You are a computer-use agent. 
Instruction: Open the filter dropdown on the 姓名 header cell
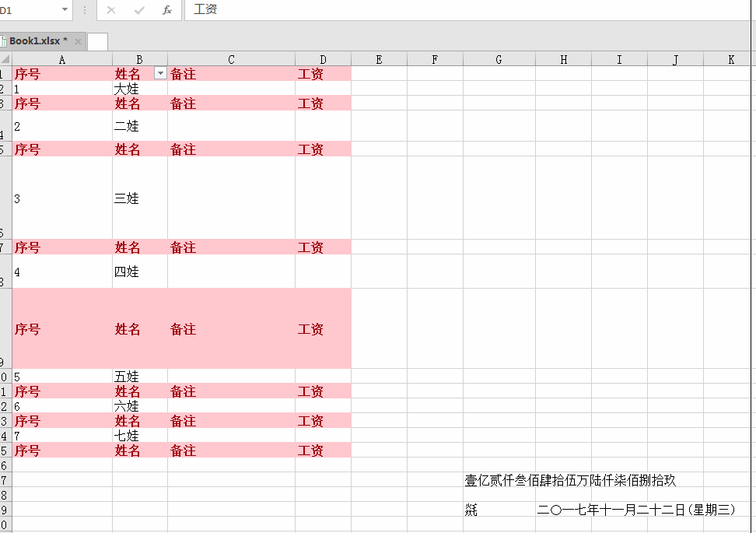(160, 73)
